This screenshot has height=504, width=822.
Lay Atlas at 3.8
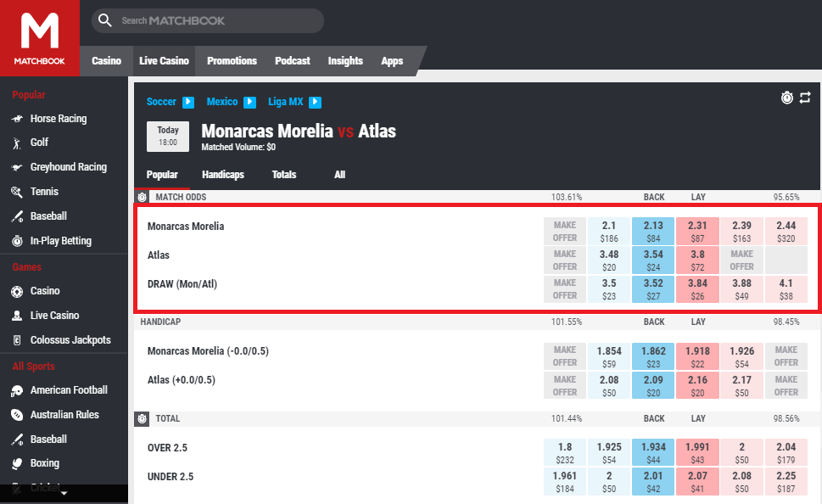697,260
